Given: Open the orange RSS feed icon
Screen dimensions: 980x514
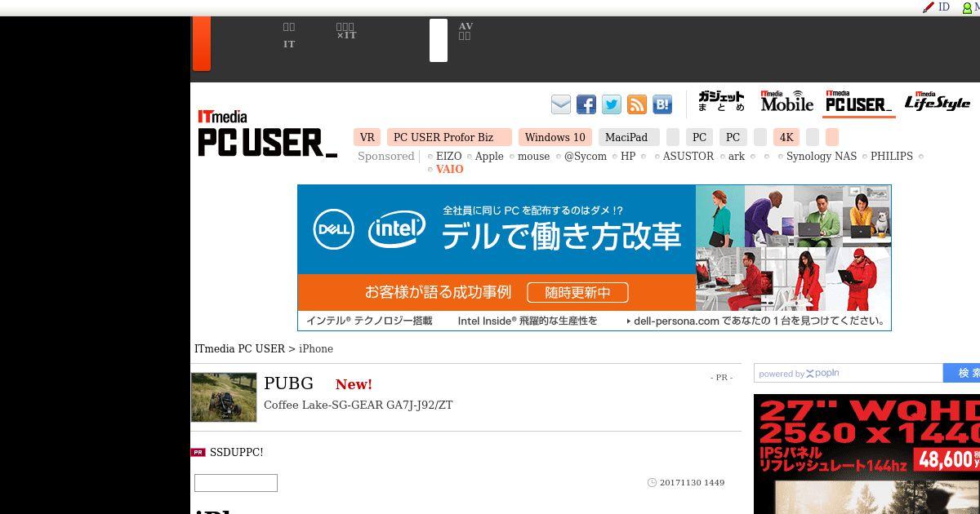Looking at the screenshot, I should (x=637, y=104).
